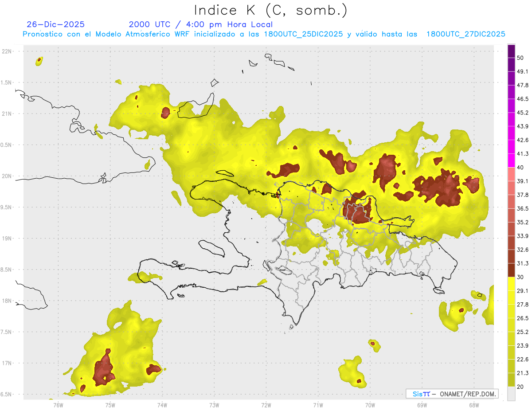
Task: Click the '2000 UTC / 4:00 pm Hora Local' text
Action: pos(200,24)
